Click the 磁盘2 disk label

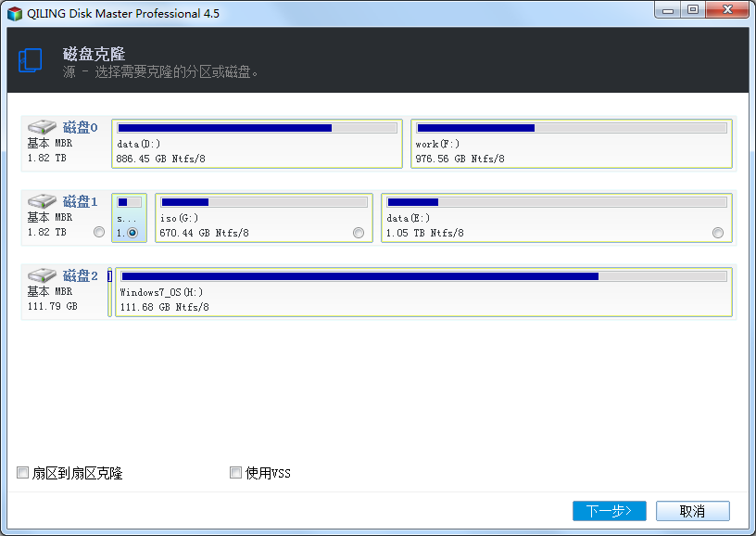(80, 275)
